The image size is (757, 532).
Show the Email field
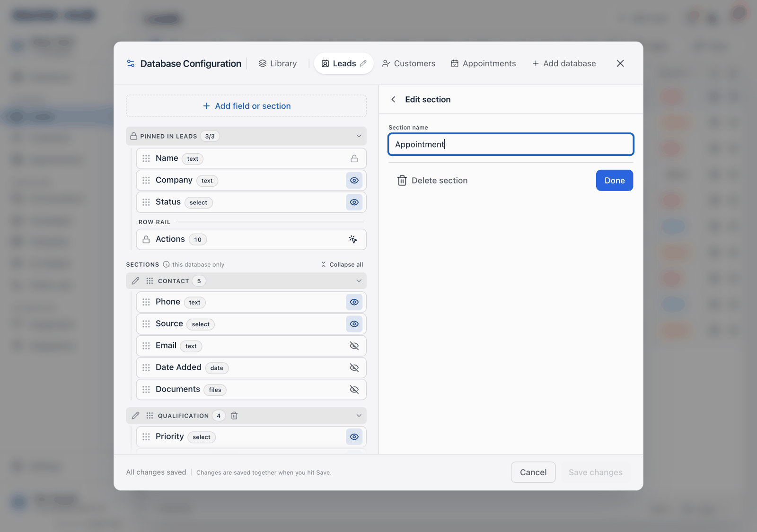(354, 346)
